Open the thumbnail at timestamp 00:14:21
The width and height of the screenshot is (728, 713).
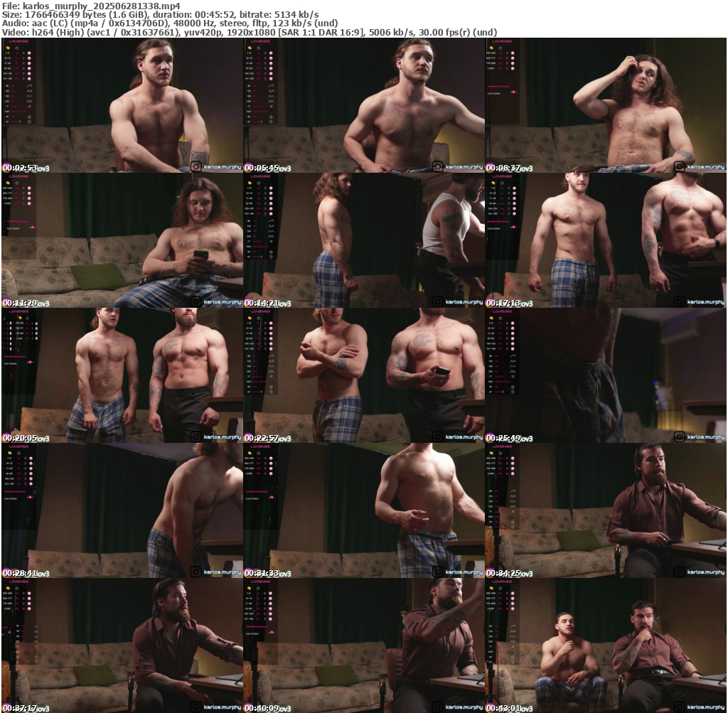364,240
